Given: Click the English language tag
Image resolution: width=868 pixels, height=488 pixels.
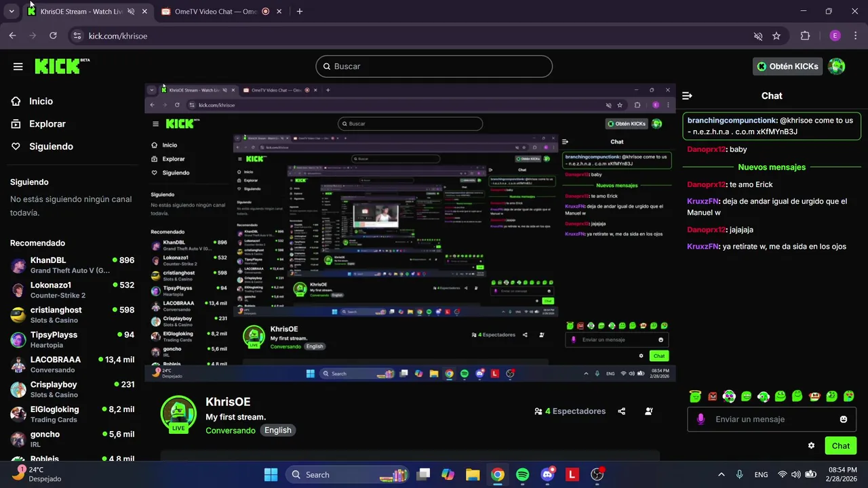Looking at the screenshot, I should (x=278, y=430).
